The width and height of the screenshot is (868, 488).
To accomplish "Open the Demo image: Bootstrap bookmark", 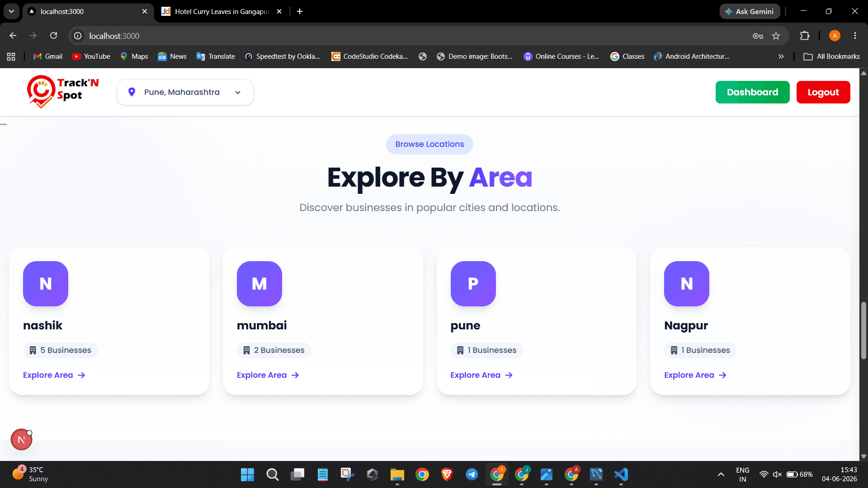I will pos(475,56).
